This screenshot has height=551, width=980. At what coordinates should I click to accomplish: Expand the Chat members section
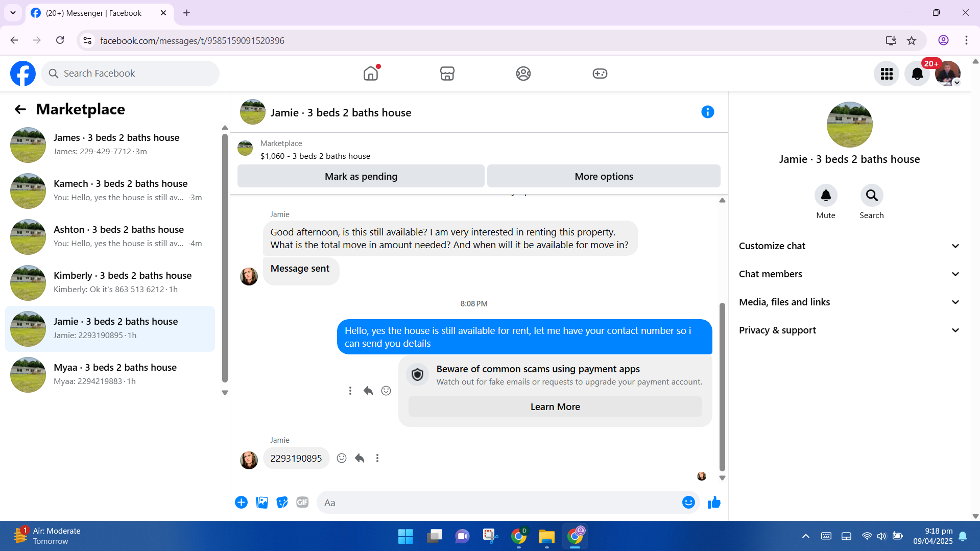tap(849, 274)
